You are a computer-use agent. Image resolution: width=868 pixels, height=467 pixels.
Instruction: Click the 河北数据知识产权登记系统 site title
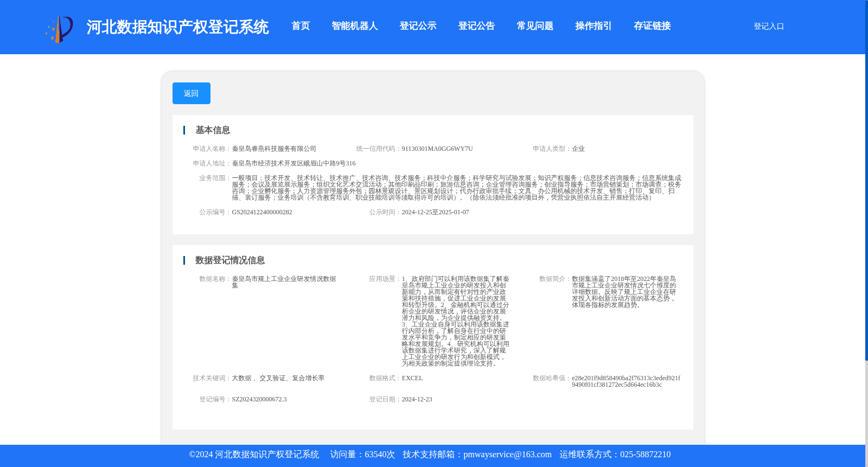(x=177, y=27)
